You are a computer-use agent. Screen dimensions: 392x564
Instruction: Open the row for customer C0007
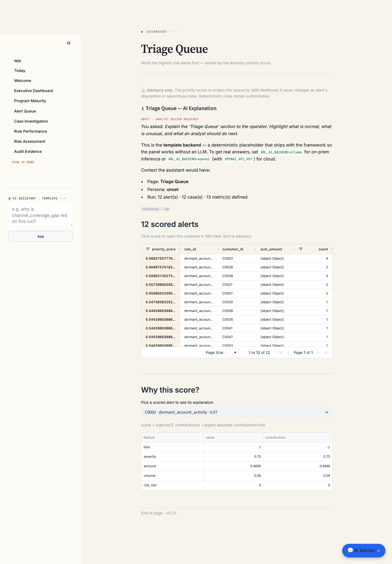(237, 293)
